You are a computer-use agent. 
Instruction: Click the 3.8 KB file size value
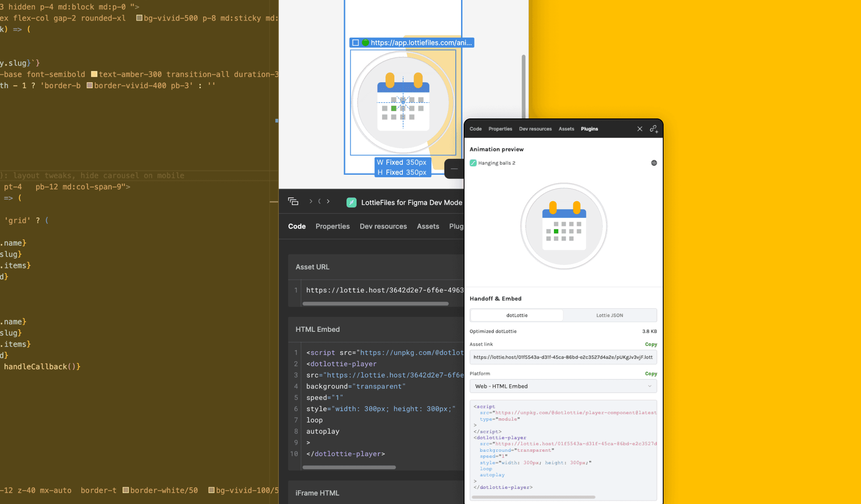point(649,331)
